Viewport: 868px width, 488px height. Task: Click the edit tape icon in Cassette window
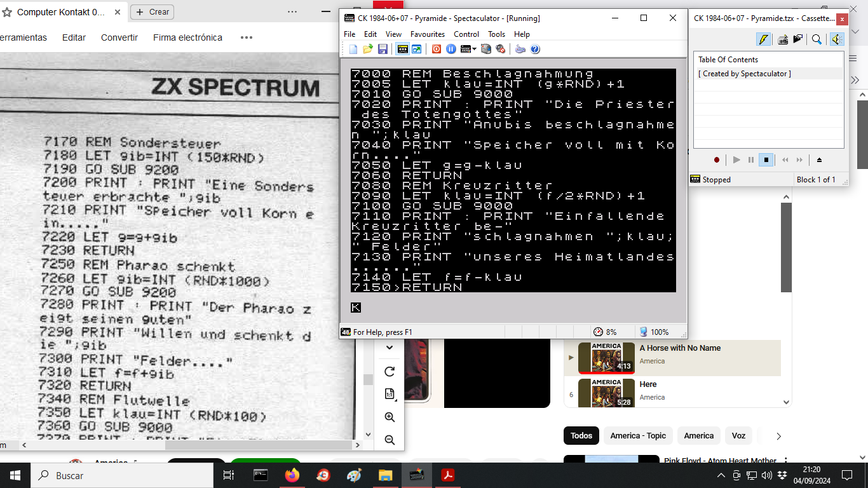(797, 39)
